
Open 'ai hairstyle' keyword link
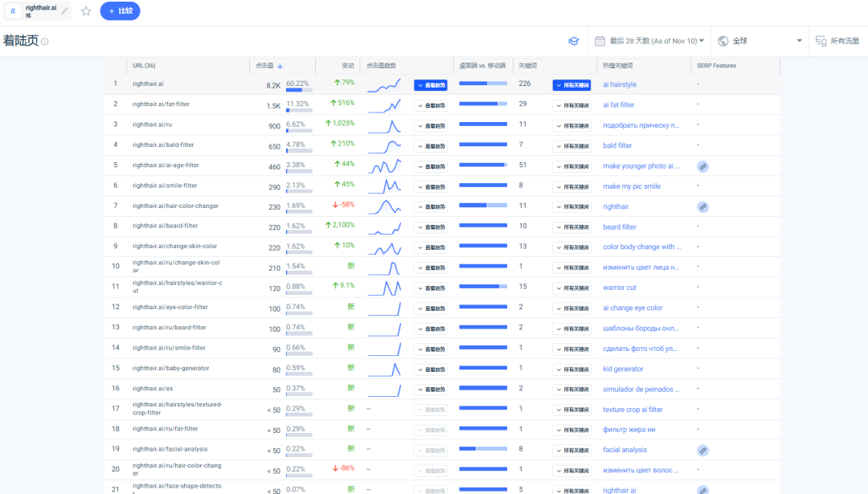620,84
